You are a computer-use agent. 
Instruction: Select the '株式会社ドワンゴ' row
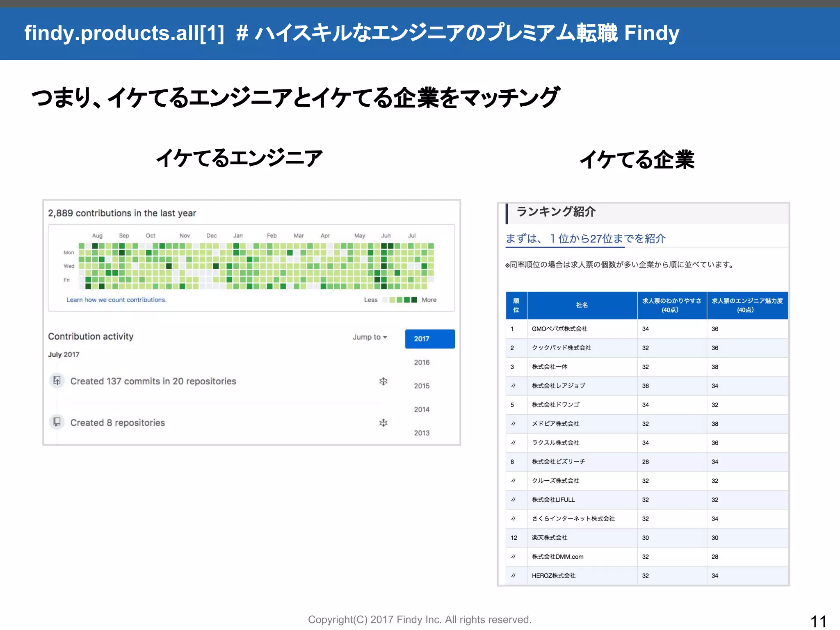coord(647,405)
